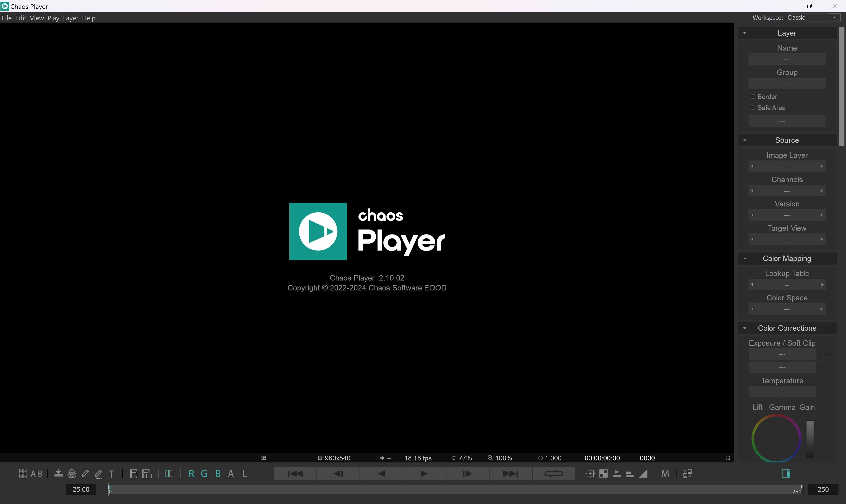
Task: Click the crosshair region select icon
Action: tap(590, 473)
